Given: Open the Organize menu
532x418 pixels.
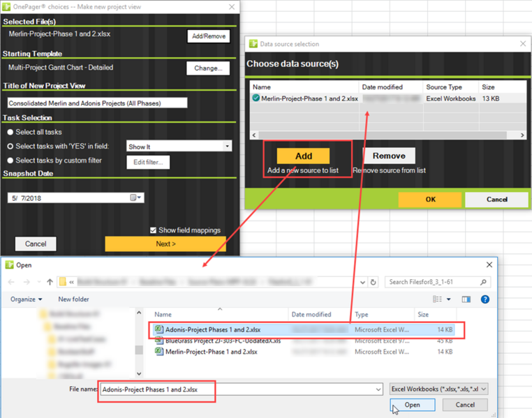Looking at the screenshot, I should (x=26, y=299).
